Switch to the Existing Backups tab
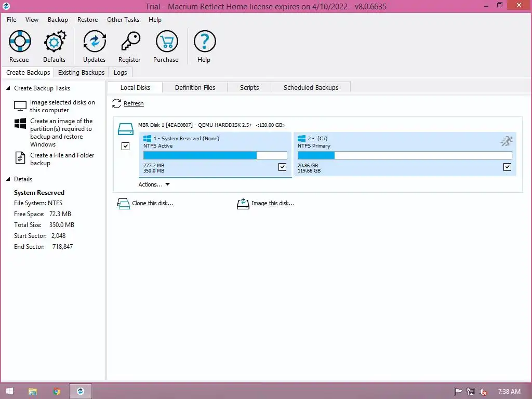Image resolution: width=532 pixels, height=399 pixels. (82, 73)
